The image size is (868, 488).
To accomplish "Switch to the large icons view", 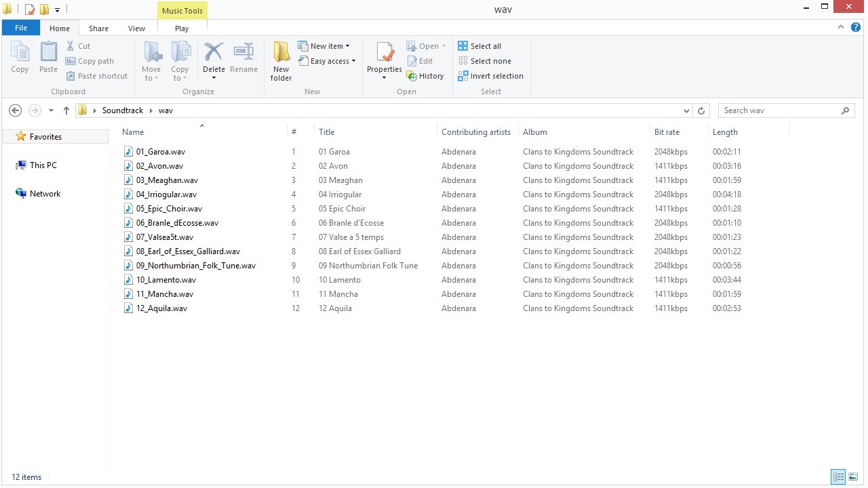I will click(x=853, y=477).
